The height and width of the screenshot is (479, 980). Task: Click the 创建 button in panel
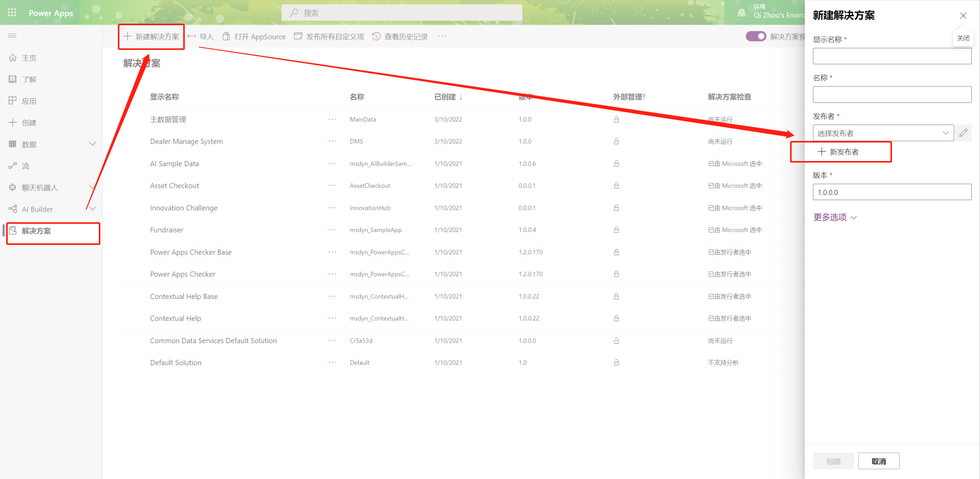(x=833, y=462)
